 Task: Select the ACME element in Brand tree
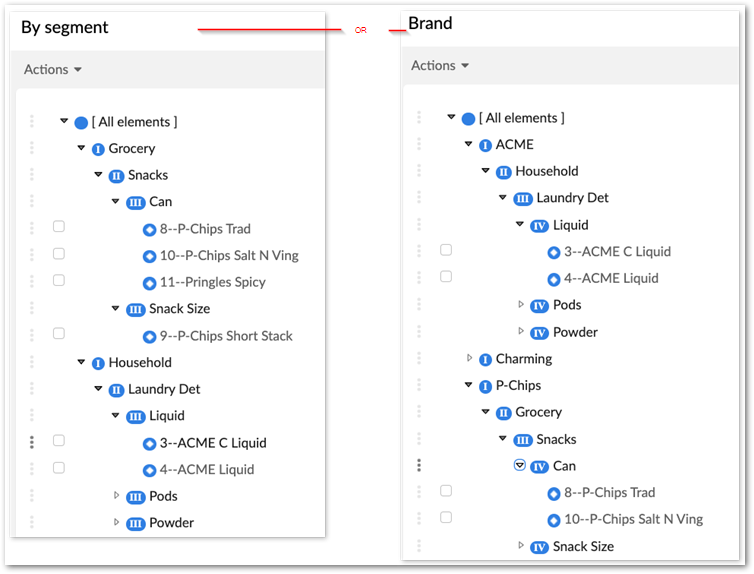514,144
